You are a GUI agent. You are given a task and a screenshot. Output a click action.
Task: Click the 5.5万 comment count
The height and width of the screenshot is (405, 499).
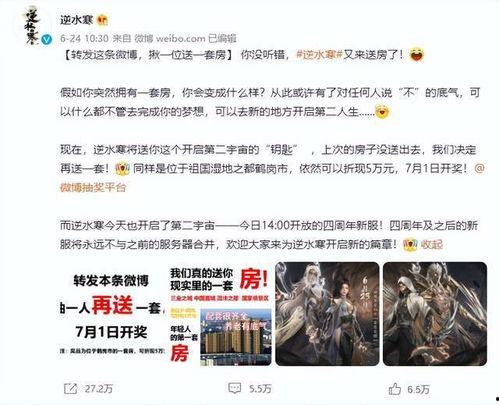click(260, 389)
